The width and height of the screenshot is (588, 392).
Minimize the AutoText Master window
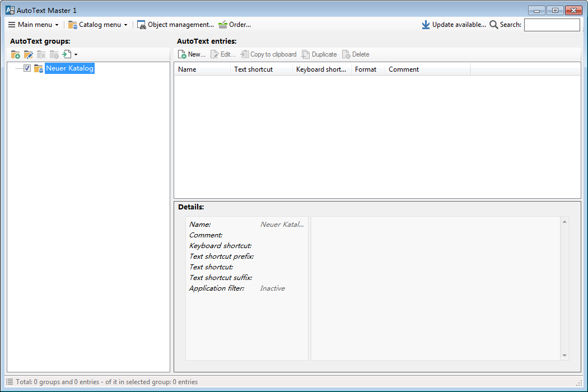(x=536, y=11)
